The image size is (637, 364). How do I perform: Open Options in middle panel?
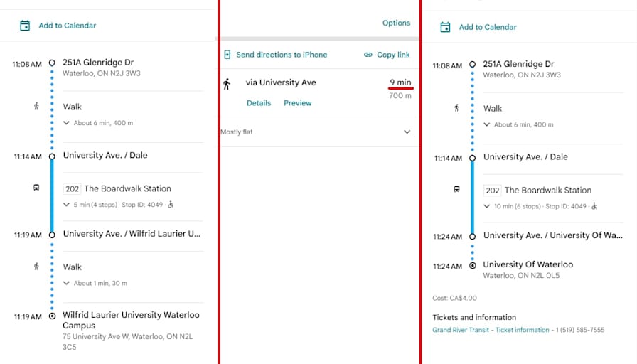pos(396,23)
